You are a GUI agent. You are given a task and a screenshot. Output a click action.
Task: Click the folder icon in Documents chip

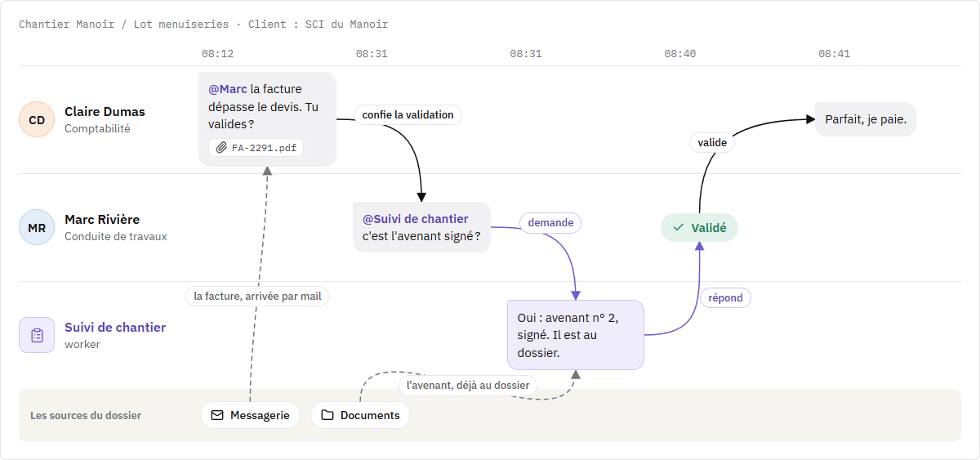[x=327, y=415]
